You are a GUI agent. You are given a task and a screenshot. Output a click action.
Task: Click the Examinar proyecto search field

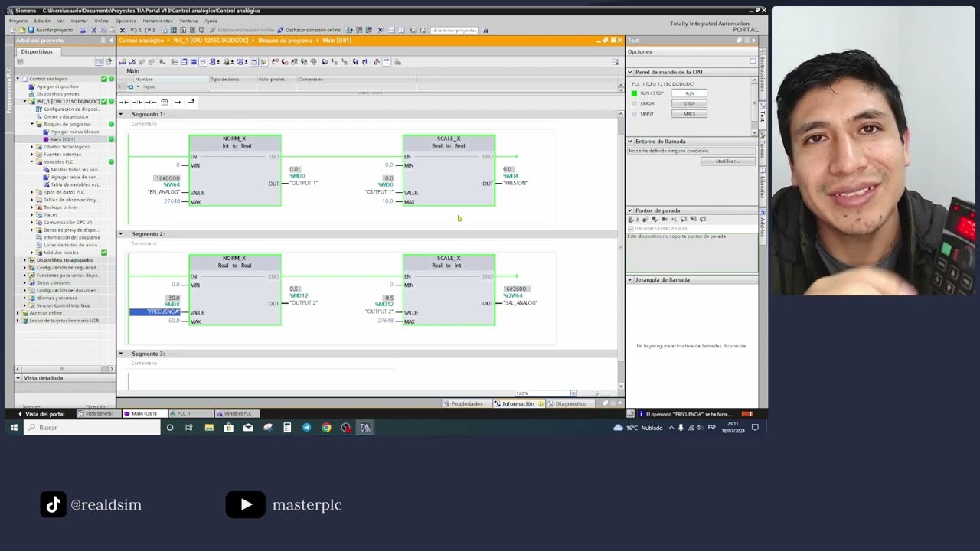pos(454,30)
